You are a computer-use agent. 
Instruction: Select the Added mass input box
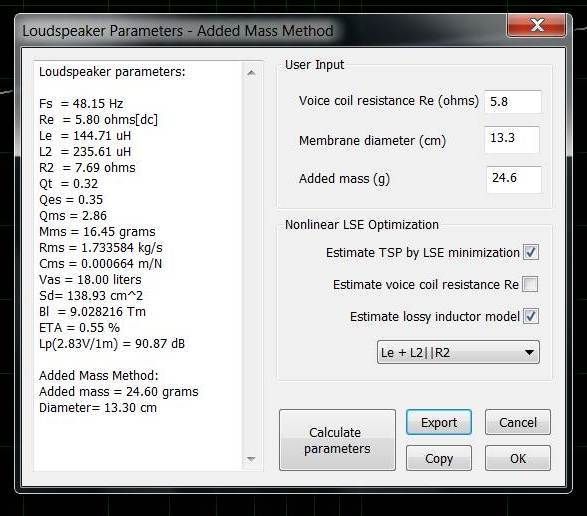514,179
